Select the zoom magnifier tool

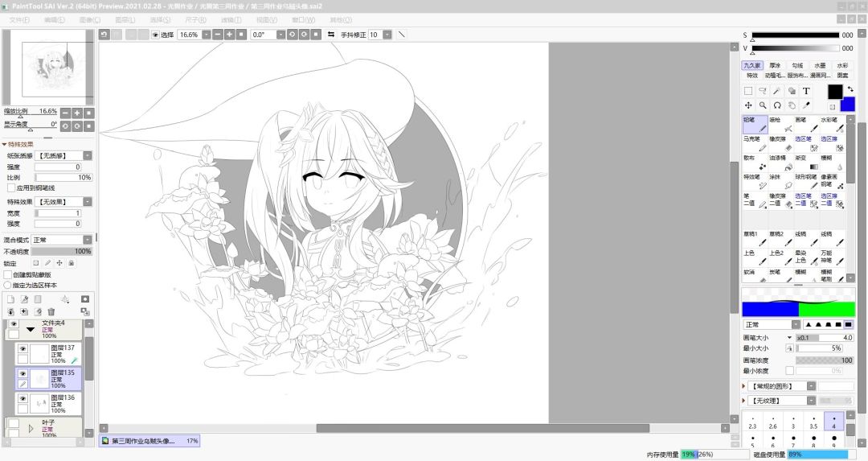763,105
